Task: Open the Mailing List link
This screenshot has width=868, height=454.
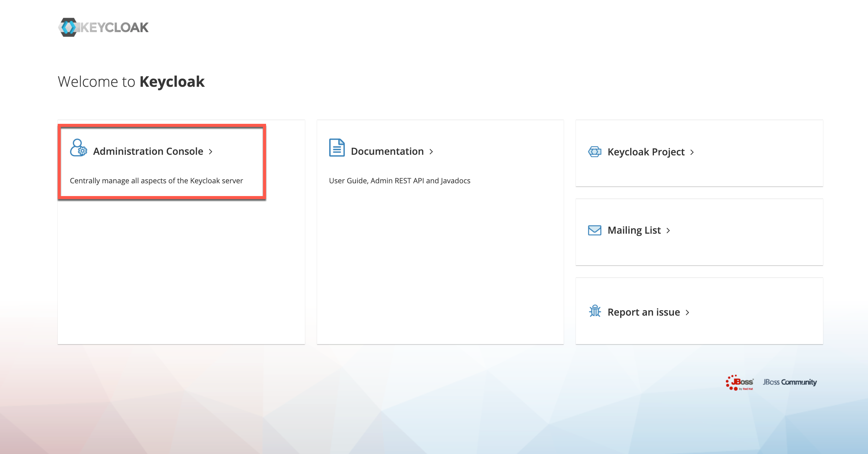Action: [634, 230]
